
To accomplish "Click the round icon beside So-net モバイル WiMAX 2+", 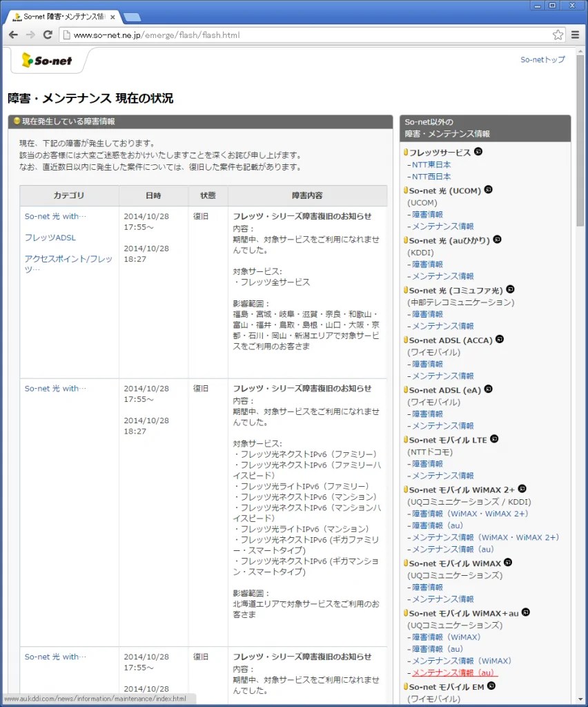I will pyautogui.click(x=522, y=489).
